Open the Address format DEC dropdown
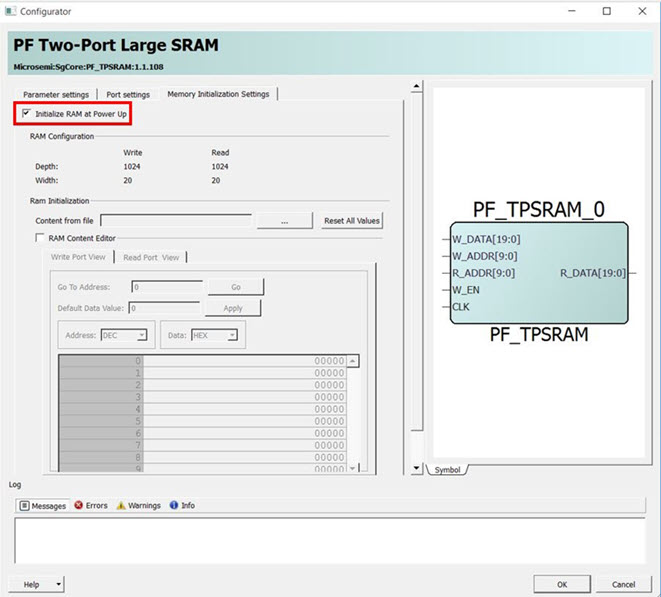 click(125, 335)
